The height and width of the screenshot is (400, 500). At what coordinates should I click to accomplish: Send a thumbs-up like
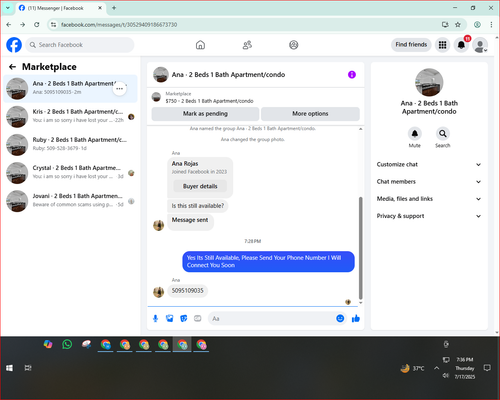(x=356, y=319)
